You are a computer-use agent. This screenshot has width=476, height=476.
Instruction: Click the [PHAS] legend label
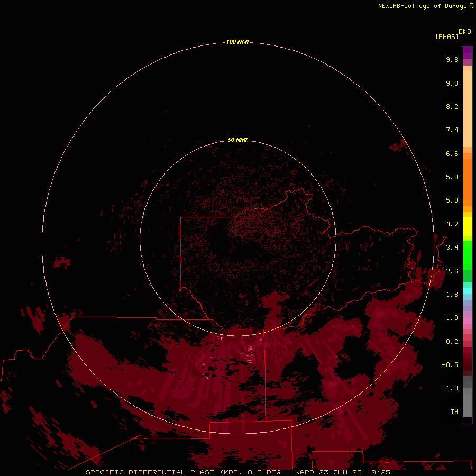[447, 36]
